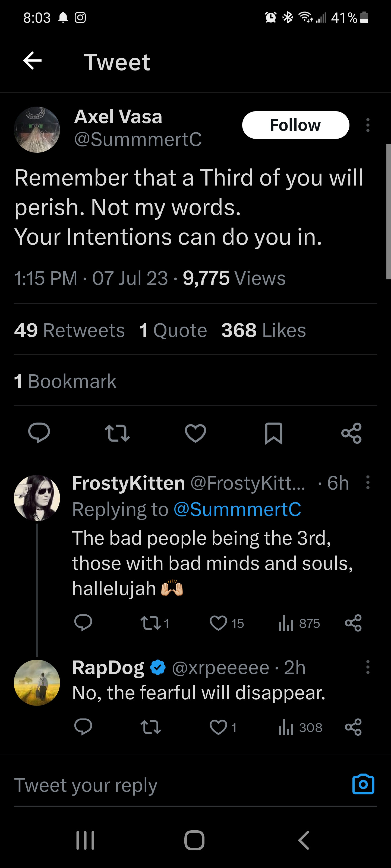View analytics for RapDog's reply

[x=286, y=727]
